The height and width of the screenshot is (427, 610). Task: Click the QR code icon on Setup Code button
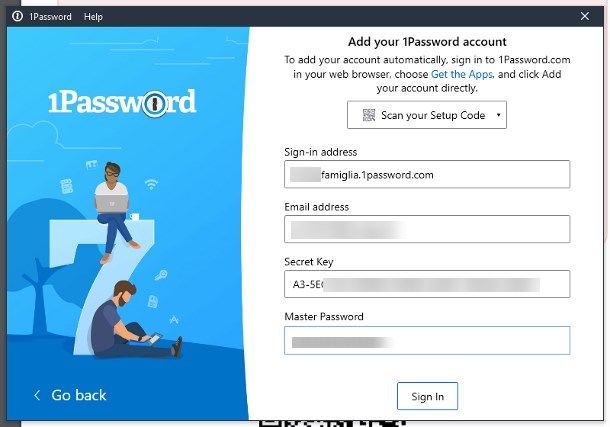pyautogui.click(x=368, y=115)
